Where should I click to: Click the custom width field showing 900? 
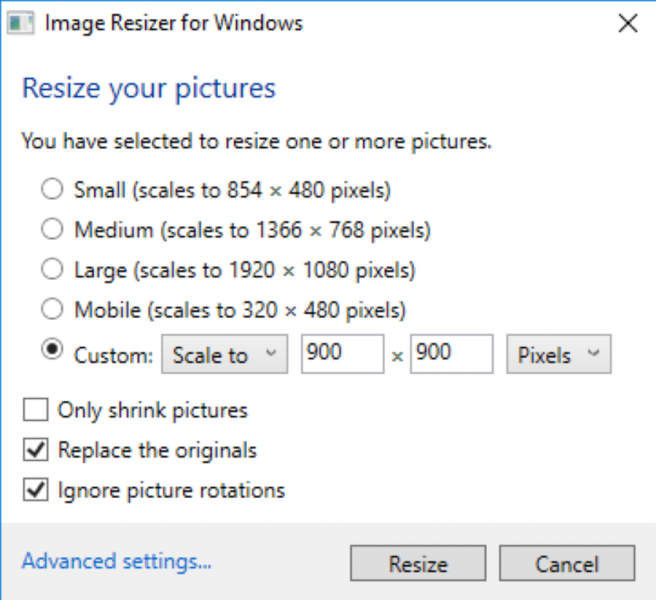pyautogui.click(x=341, y=354)
